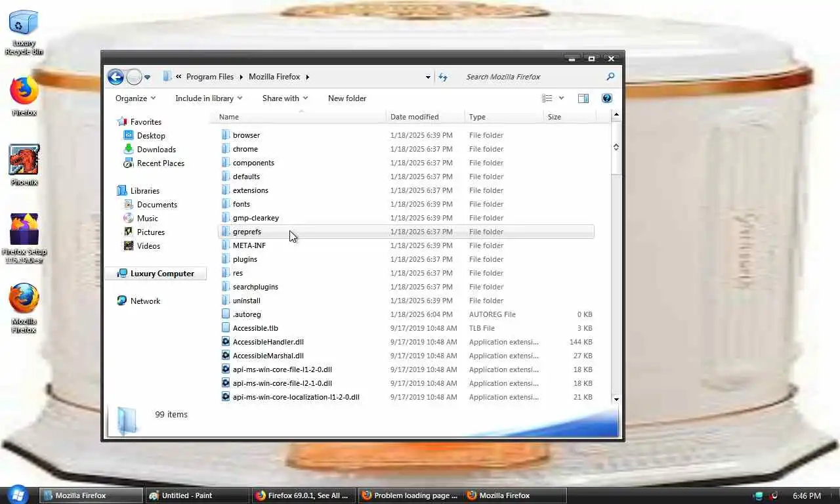840x504 pixels.
Task: Select the components folder
Action: click(253, 163)
